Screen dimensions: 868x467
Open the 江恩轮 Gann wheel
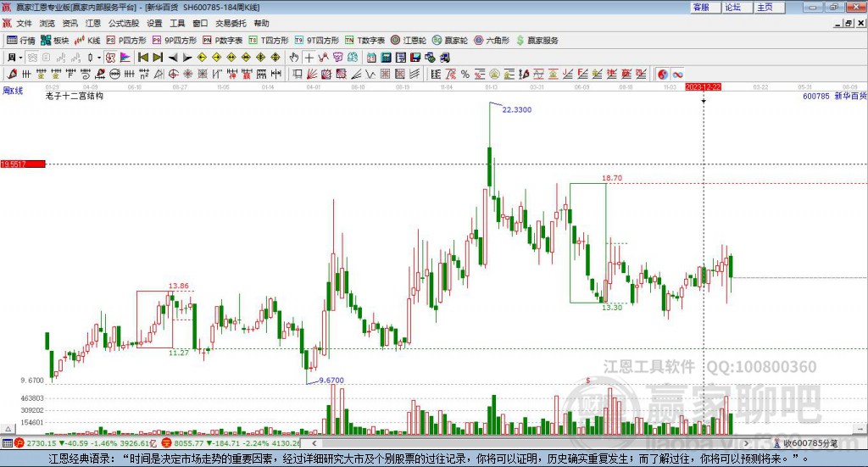[409, 41]
